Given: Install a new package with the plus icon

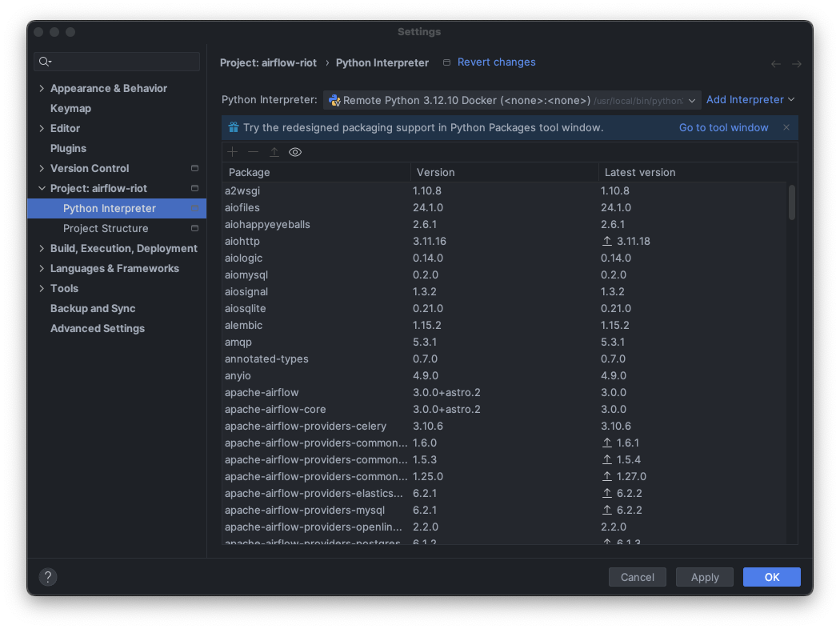Looking at the screenshot, I should [x=232, y=151].
